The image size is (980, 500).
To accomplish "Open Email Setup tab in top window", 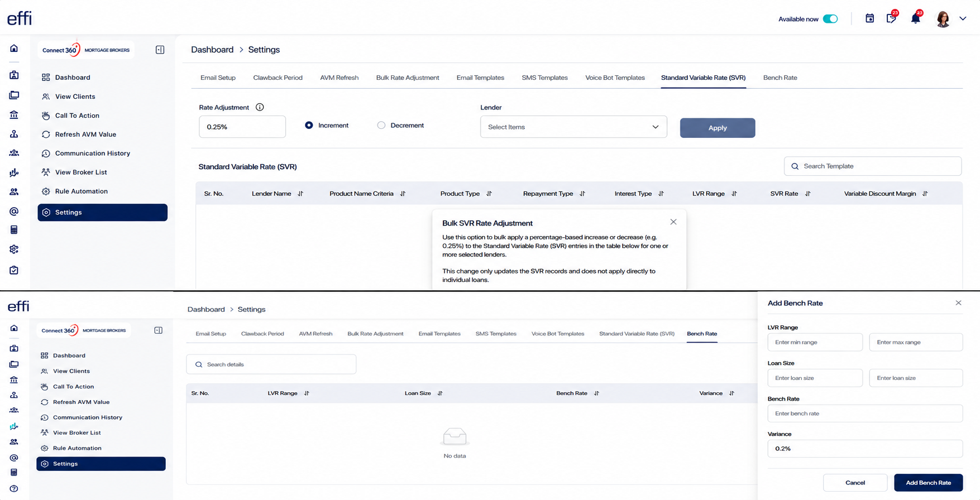I will 218,78.
